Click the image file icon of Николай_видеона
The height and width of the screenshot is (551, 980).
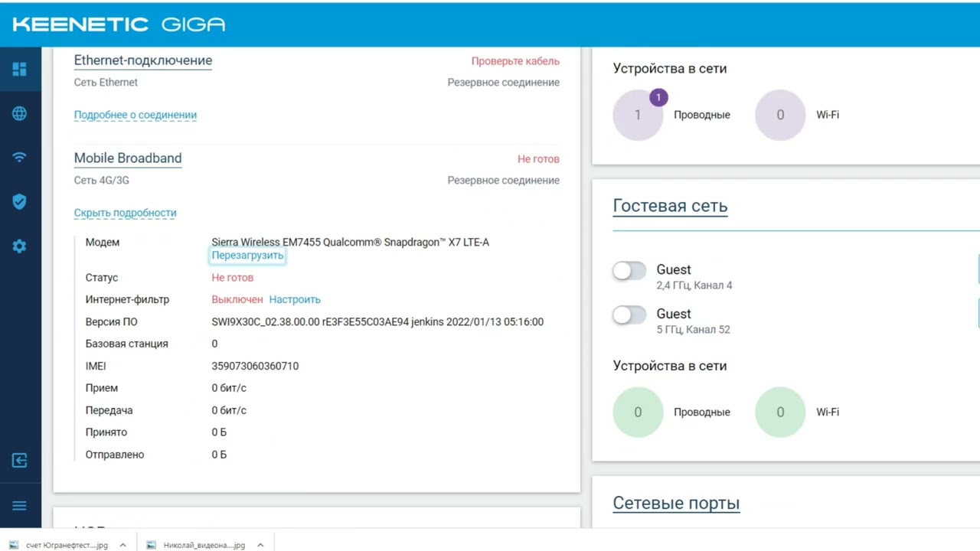pyautogui.click(x=151, y=545)
